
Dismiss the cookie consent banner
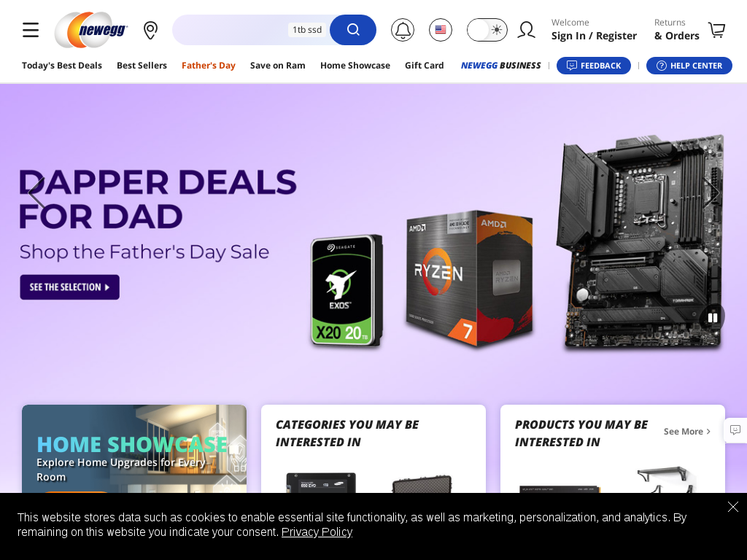coord(732,507)
